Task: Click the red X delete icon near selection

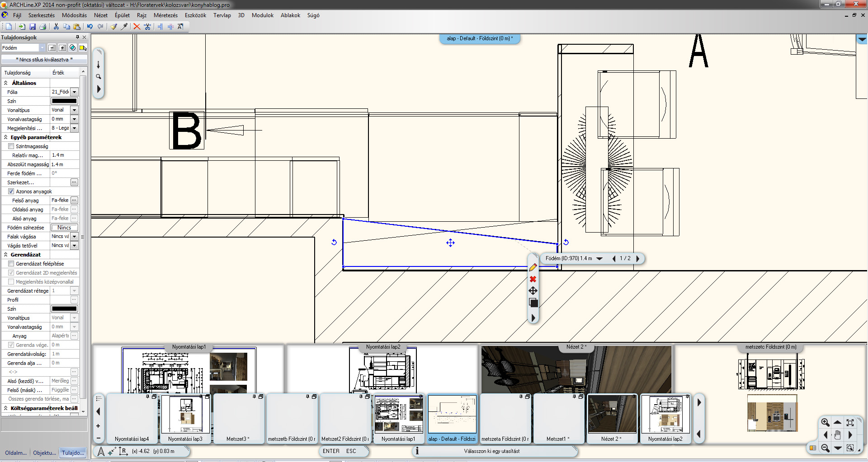Action: point(533,279)
